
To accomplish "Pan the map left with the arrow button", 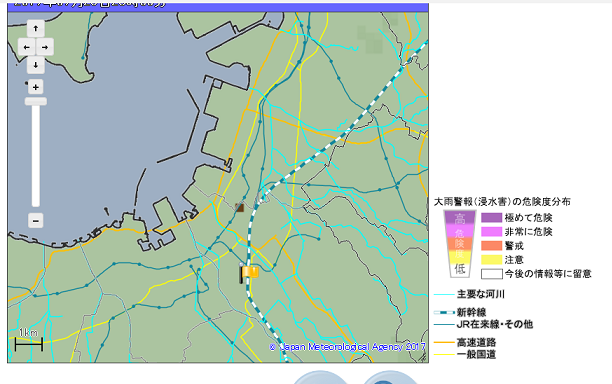I will [27, 47].
